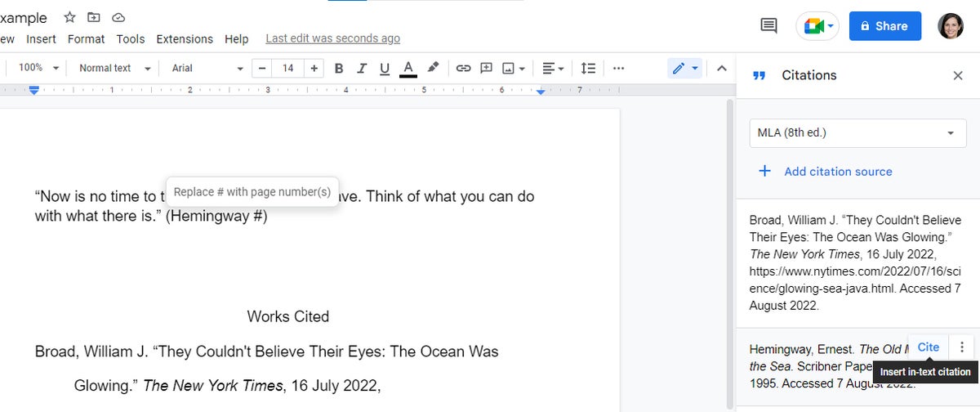Decrease font size
The width and height of the screenshot is (980, 412).
coord(262,69)
